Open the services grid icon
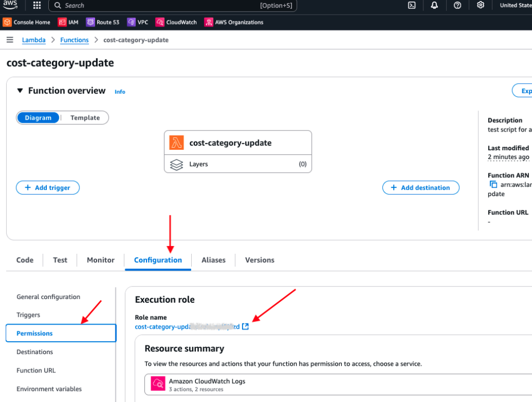 coord(36,5)
